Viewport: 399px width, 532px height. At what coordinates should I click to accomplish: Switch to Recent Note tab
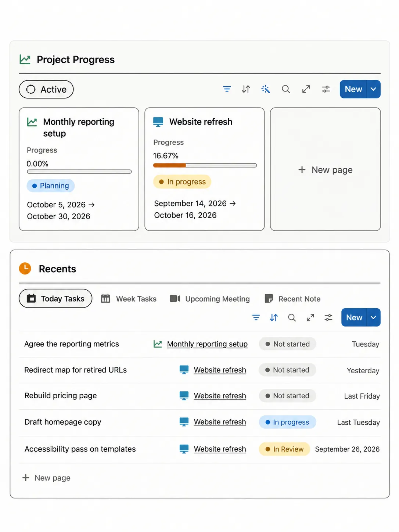(x=292, y=299)
